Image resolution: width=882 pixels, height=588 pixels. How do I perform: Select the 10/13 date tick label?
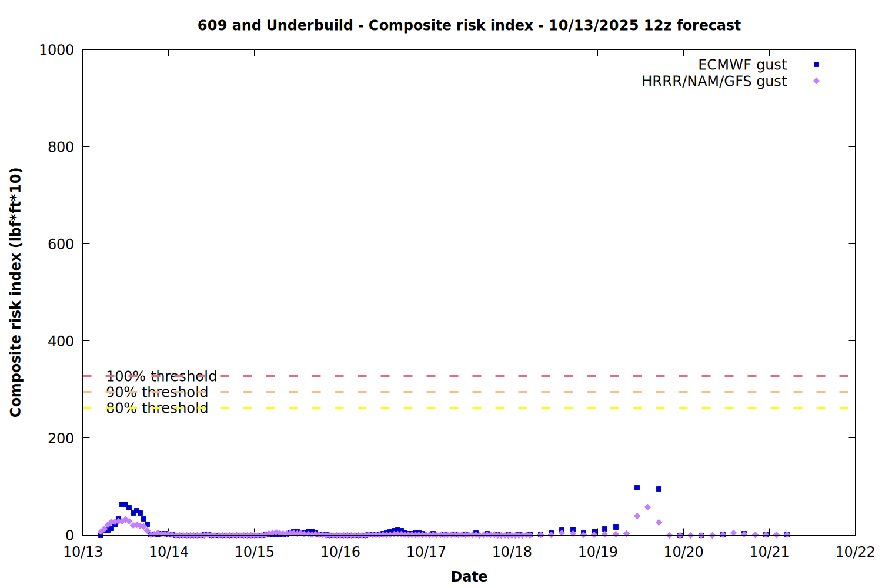click(83, 552)
